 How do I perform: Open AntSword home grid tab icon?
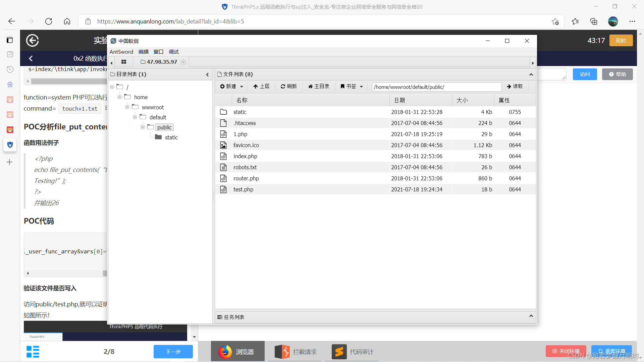pos(124,62)
